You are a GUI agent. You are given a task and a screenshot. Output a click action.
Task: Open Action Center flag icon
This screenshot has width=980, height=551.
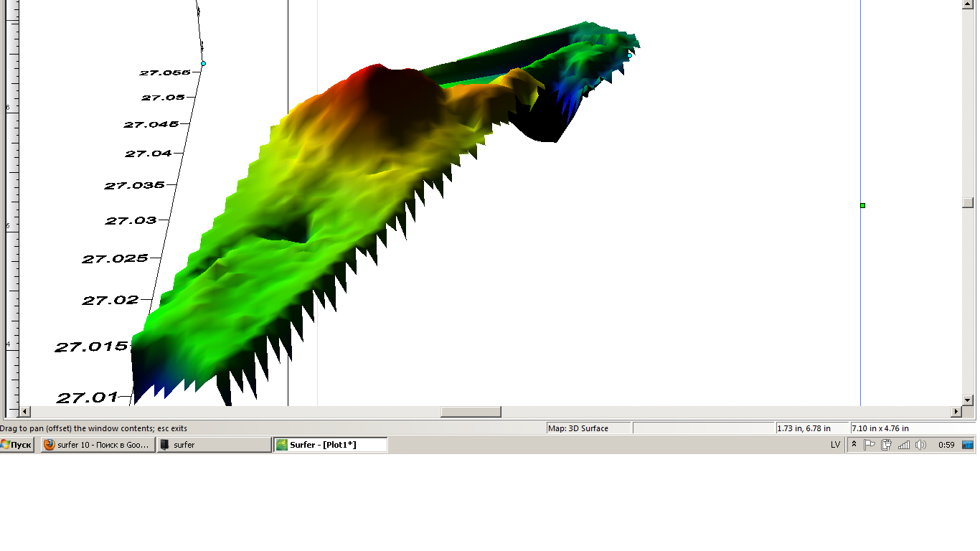tap(870, 445)
